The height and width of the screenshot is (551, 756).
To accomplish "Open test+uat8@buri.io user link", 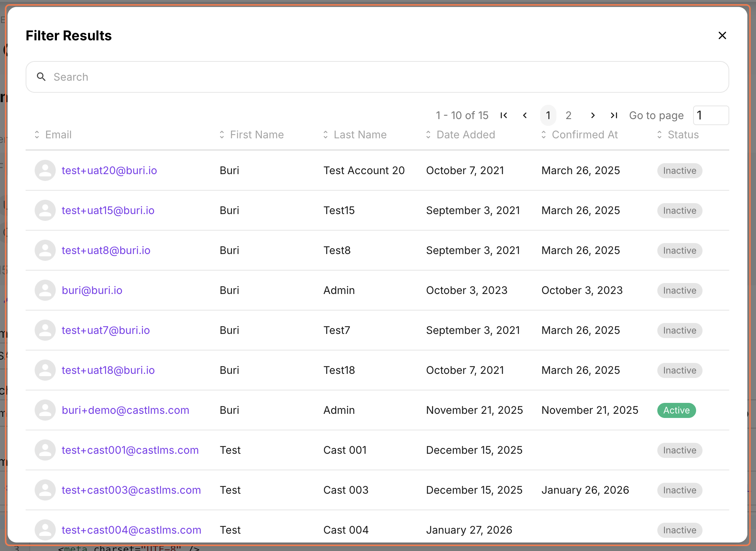I will [106, 250].
